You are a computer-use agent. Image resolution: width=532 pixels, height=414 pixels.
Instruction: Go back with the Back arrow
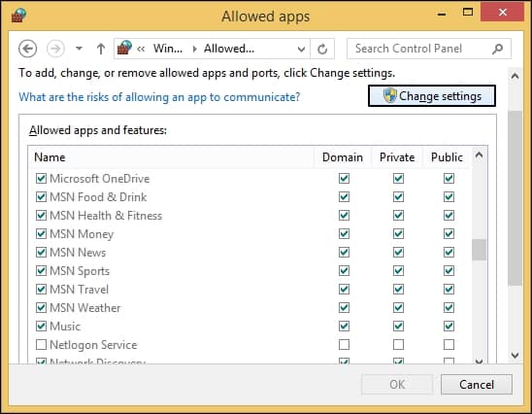click(28, 49)
